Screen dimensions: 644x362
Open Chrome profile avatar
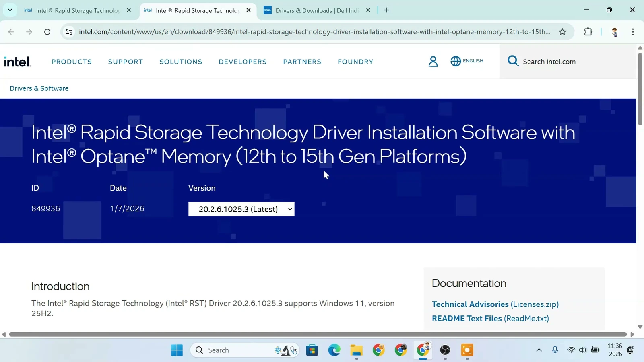coord(614,32)
